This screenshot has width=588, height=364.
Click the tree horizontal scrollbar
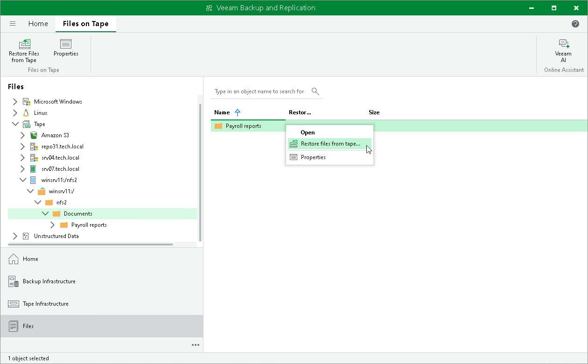click(91, 245)
